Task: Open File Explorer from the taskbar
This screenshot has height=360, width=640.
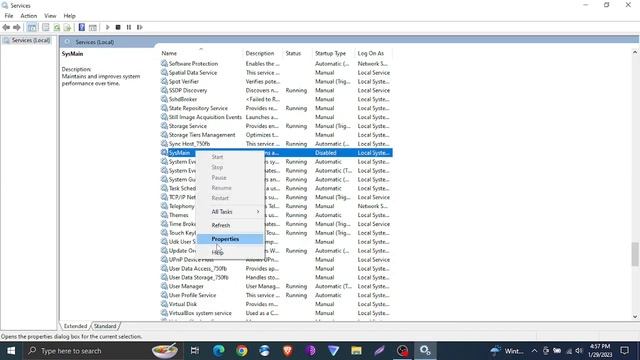Action: (x=356, y=351)
